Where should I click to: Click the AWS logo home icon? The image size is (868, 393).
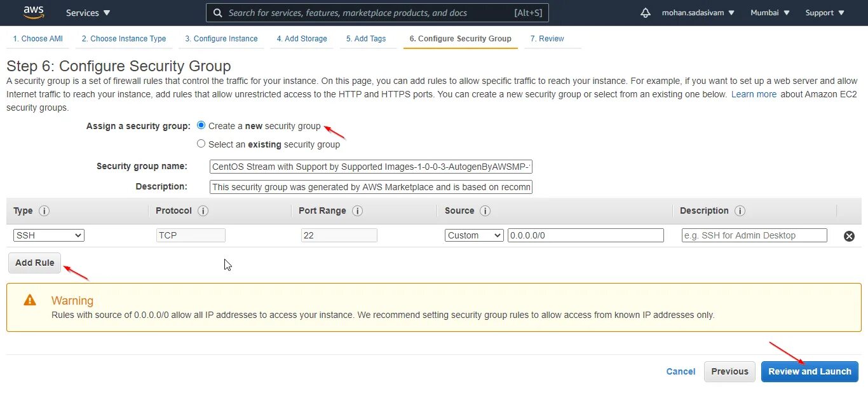34,12
